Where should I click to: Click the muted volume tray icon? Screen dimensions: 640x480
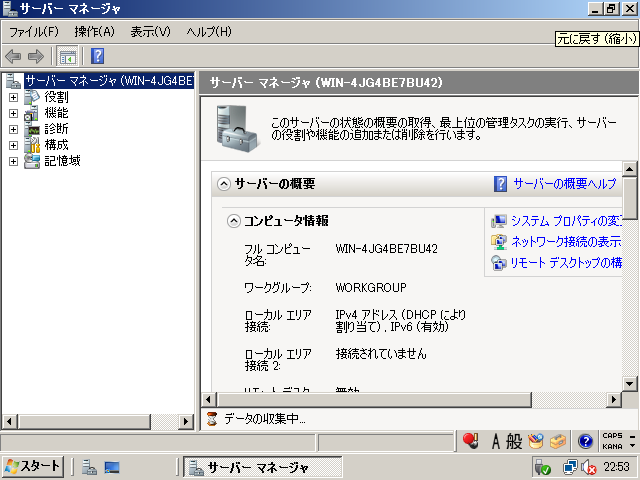[589, 467]
